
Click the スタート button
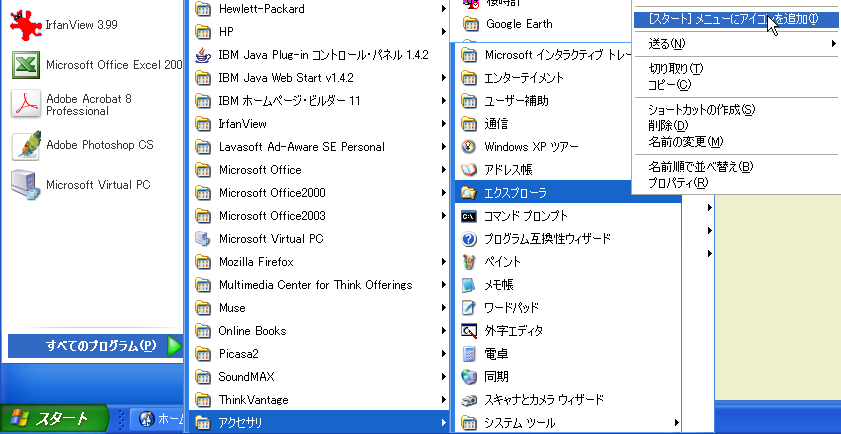(54, 418)
